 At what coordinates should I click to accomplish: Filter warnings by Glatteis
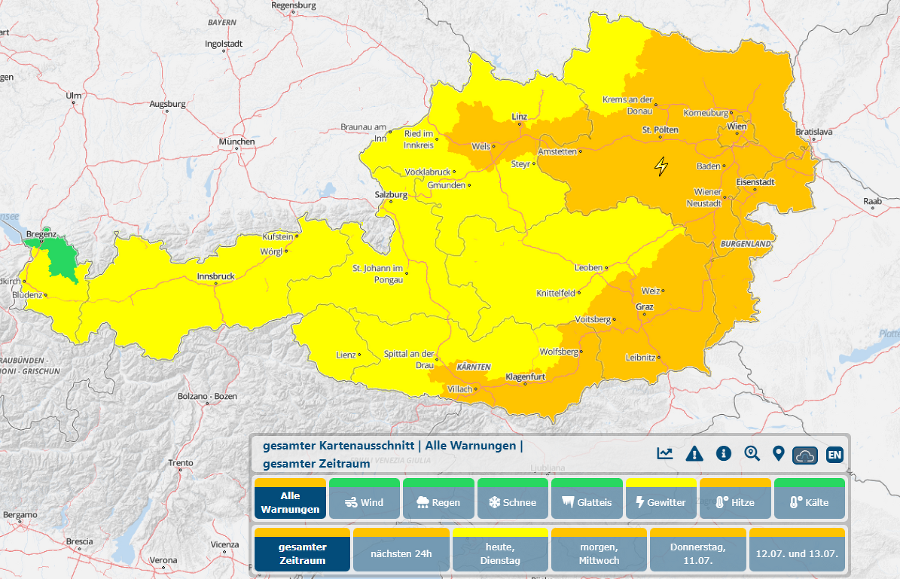(585, 501)
